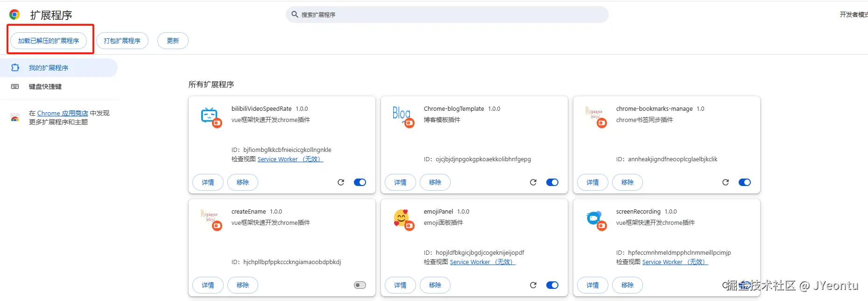Click 移除 for chrome-bookmarks-manage
The image size is (868, 301).
tap(628, 182)
